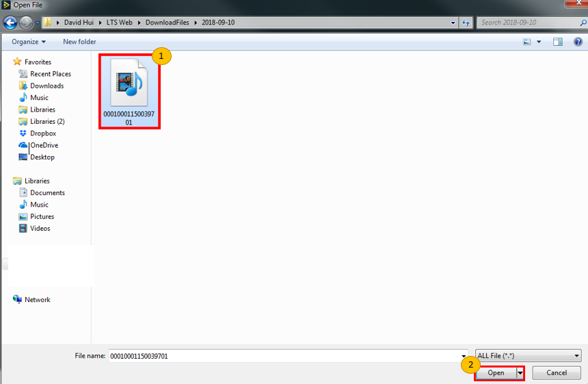Image resolution: width=588 pixels, height=384 pixels.
Task: Click the File name text field
Action: [284, 356]
